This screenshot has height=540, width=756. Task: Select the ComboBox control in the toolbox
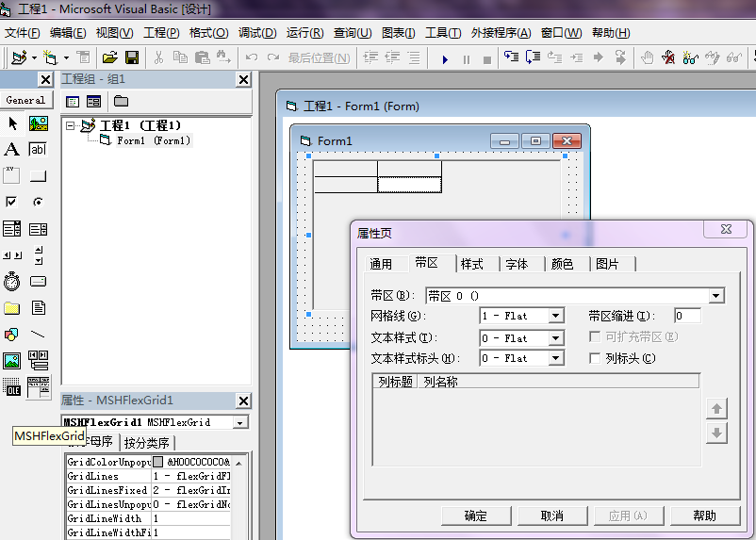[x=11, y=229]
